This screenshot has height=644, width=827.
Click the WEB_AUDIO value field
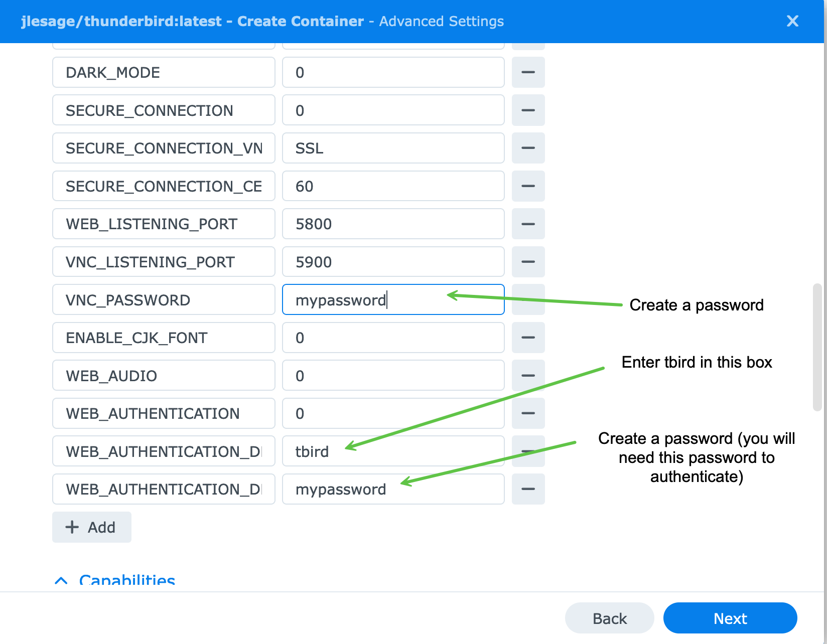tap(393, 375)
